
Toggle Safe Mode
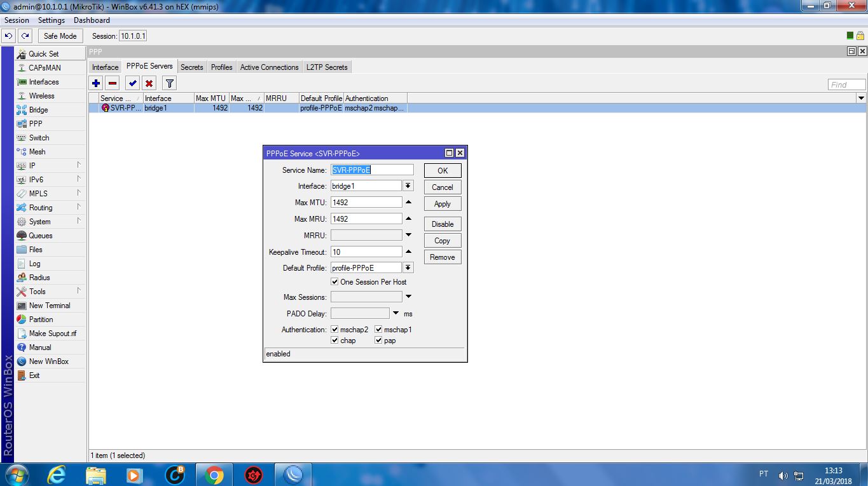point(60,36)
